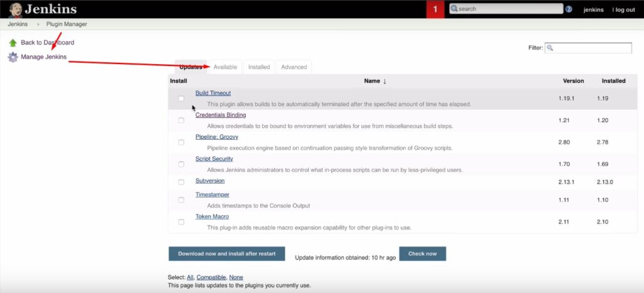Click the Manage Jenkins sidebar link
644x293 pixels.
(43, 57)
